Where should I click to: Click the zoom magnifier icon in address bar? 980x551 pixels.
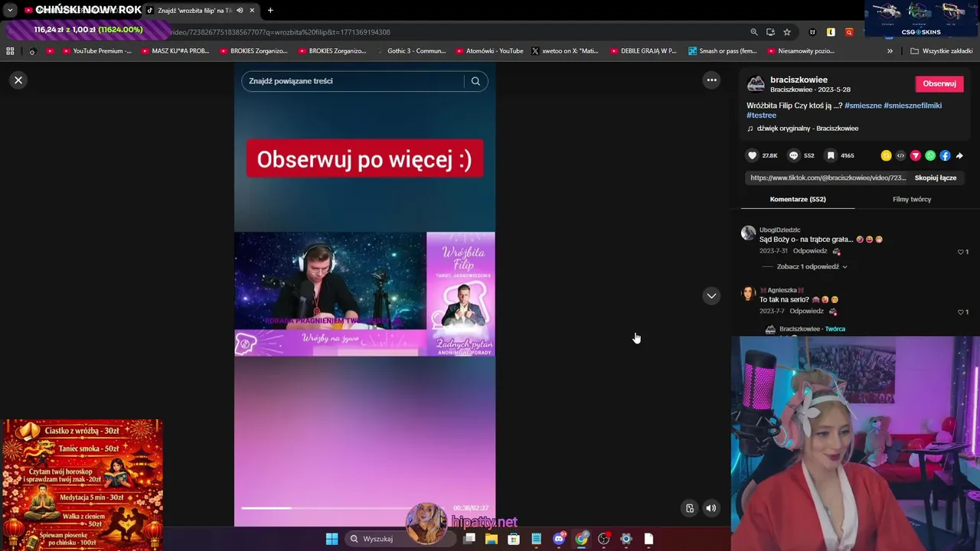(x=754, y=32)
